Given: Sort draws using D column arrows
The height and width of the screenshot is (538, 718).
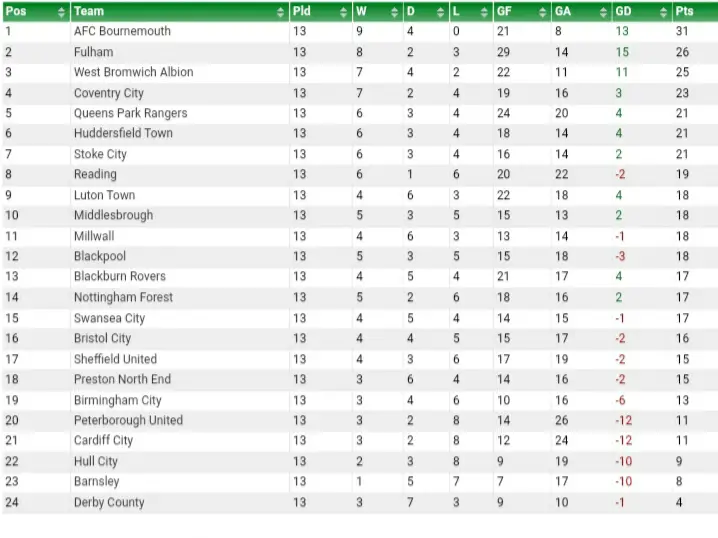Looking at the screenshot, I should tap(441, 12).
